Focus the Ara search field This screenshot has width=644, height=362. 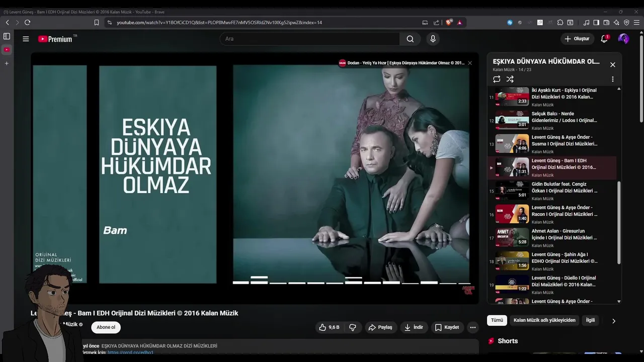click(x=310, y=39)
